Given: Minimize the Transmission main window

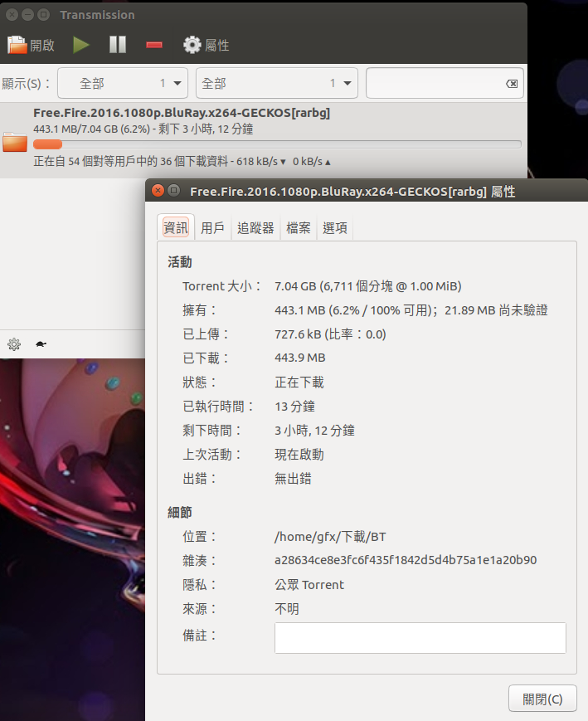Looking at the screenshot, I should 27,15.
